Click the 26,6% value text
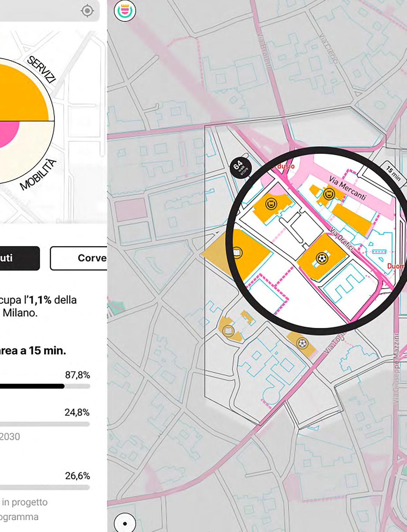Viewport: 407px width, 532px height. 78,476
